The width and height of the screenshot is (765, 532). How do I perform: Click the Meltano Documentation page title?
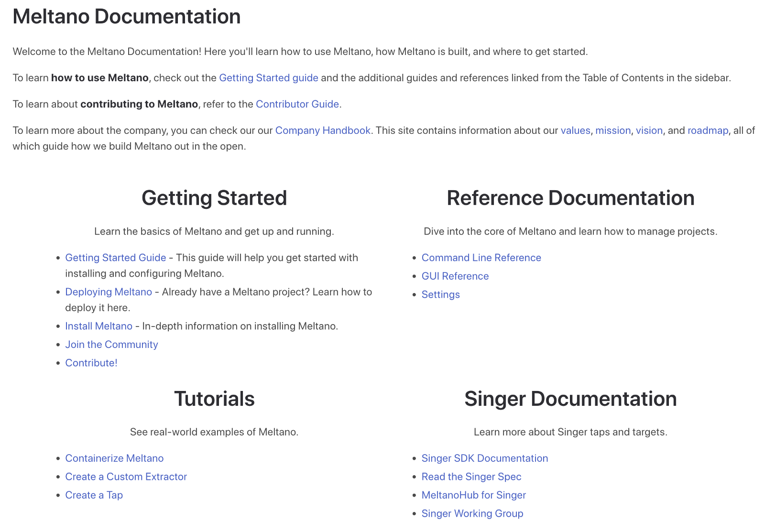(127, 17)
